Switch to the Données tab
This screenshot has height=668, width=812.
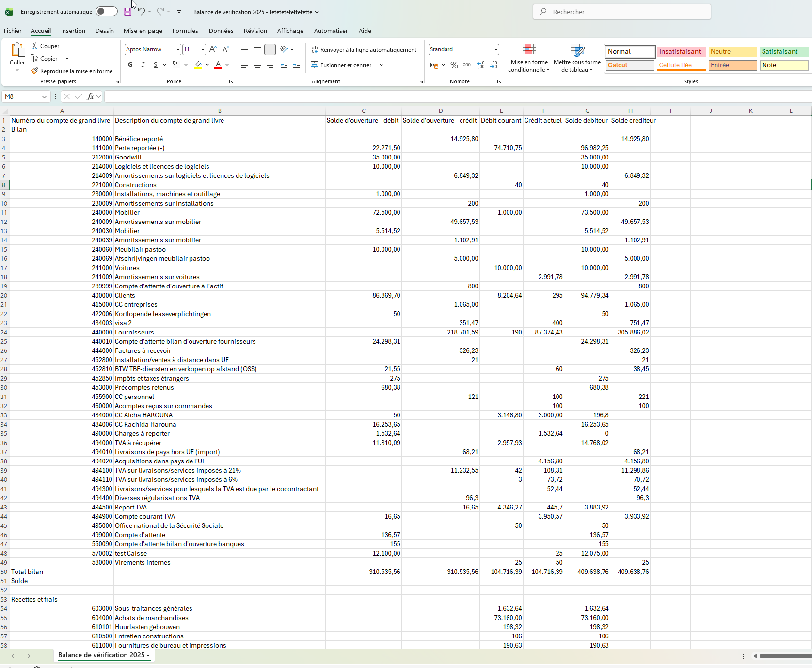pyautogui.click(x=221, y=31)
